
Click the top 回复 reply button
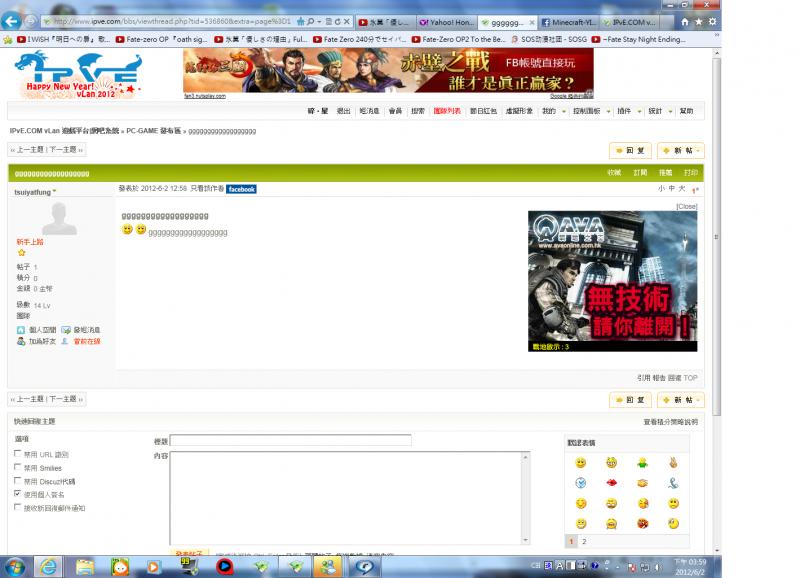(x=631, y=150)
